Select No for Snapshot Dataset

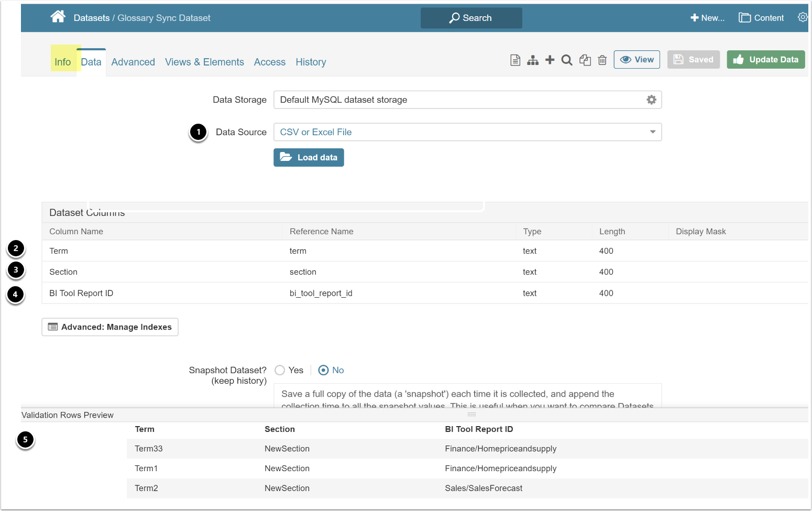(324, 370)
